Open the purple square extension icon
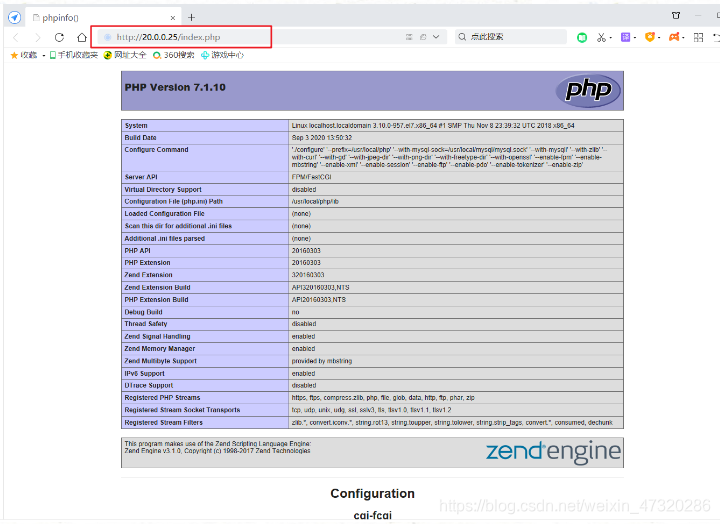Viewport: 720px width, 524px height. (625, 37)
